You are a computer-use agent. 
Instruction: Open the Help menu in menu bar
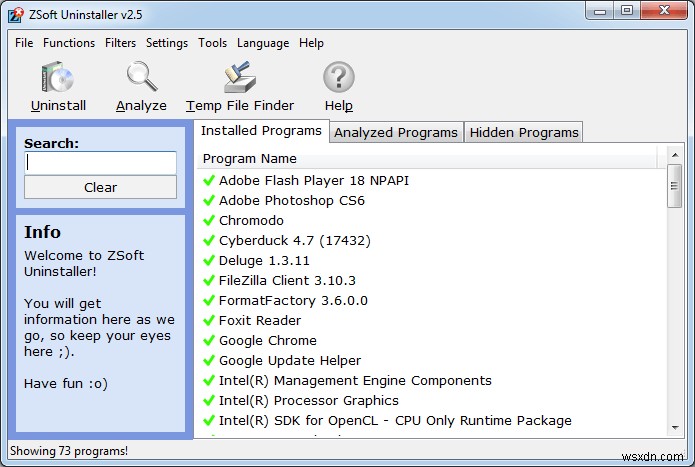click(x=311, y=43)
